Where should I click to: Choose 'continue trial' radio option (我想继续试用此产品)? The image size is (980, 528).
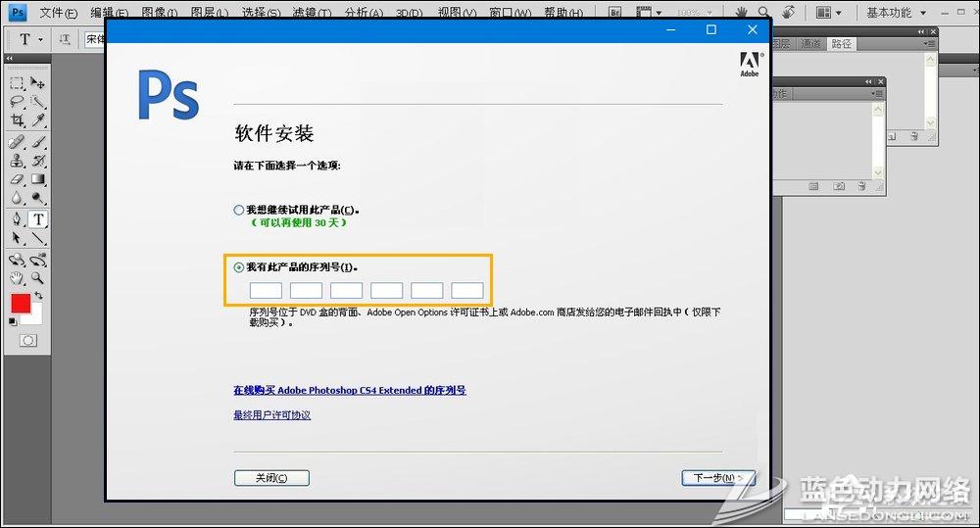239,210
